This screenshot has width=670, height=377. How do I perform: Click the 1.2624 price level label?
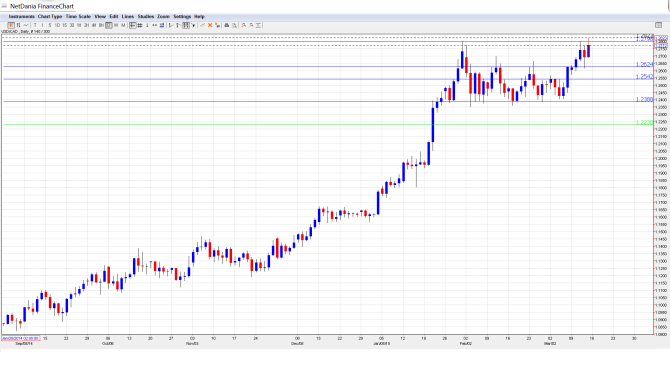[644, 65]
